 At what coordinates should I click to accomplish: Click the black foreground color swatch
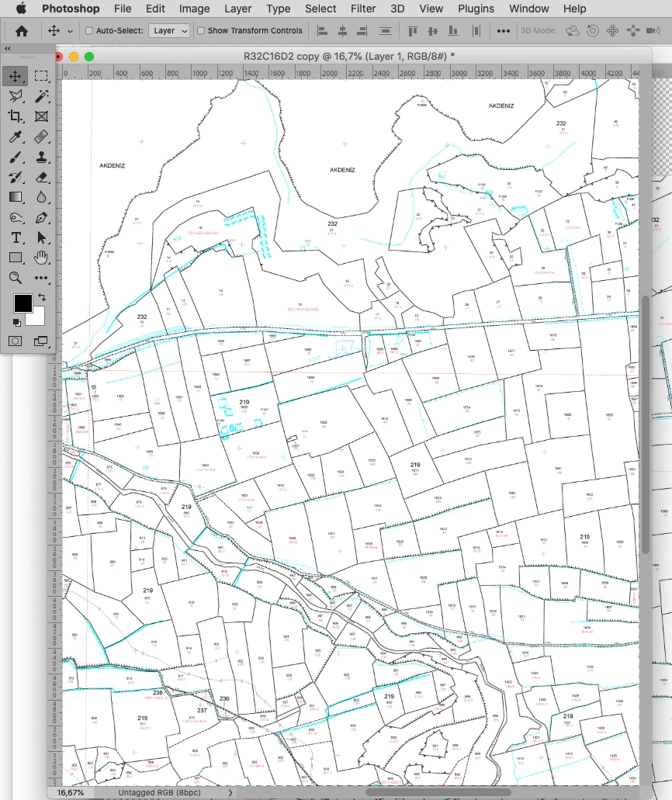(x=23, y=303)
